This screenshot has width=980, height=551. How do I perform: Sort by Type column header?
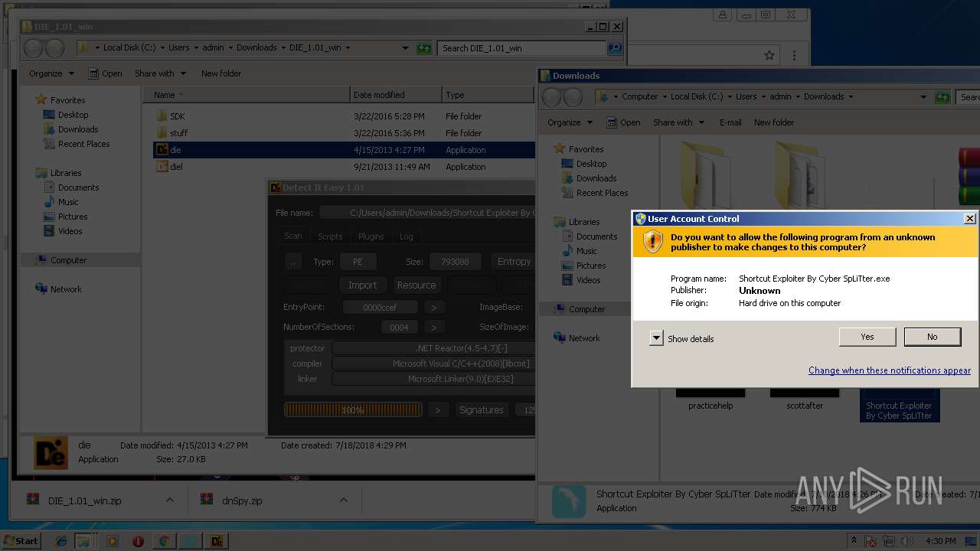(x=488, y=95)
